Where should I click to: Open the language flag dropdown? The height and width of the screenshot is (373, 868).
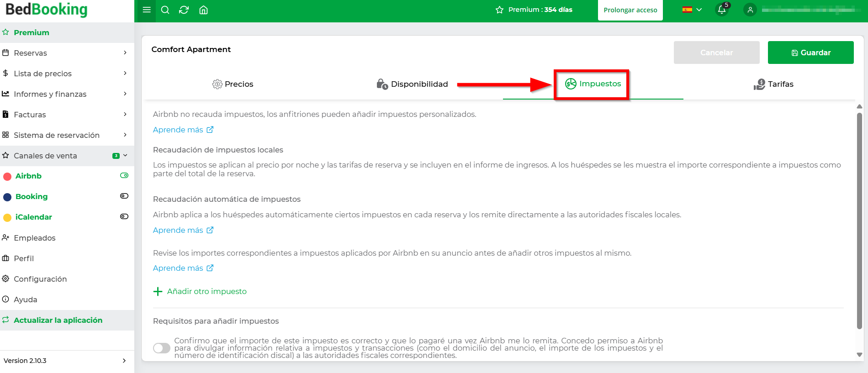click(x=692, y=10)
